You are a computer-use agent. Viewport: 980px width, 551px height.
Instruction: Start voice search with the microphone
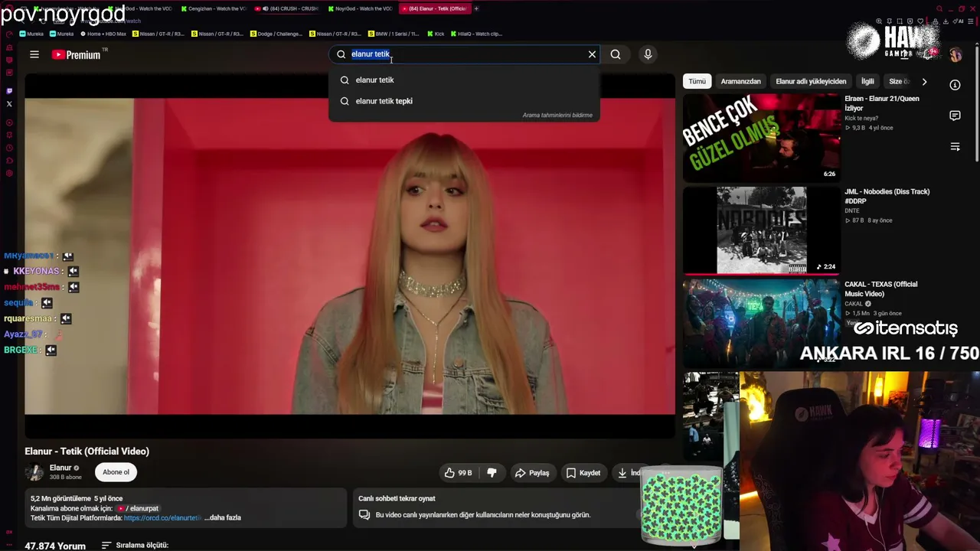tap(648, 54)
